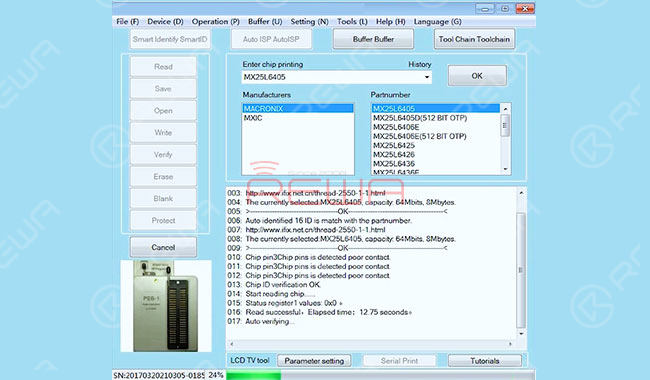This screenshot has width=650, height=380.
Task: Click log line 016 Read successful
Action: pyautogui.click(x=328, y=312)
